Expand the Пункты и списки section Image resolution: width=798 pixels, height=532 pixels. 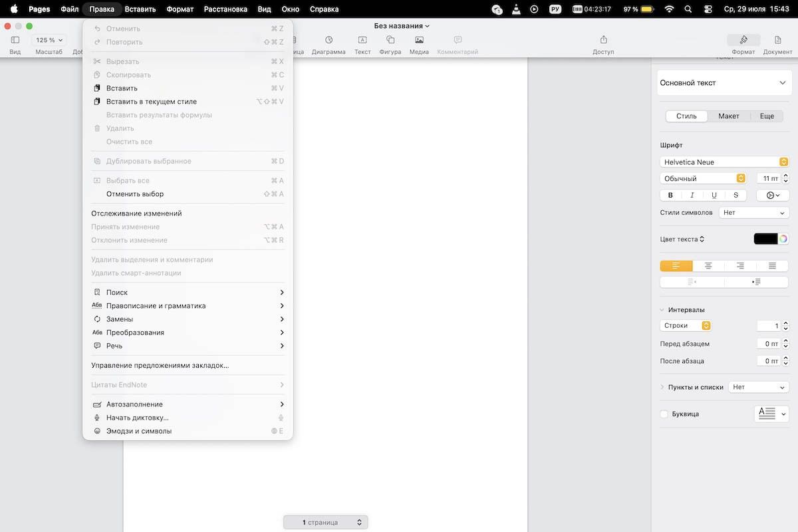[x=662, y=387]
